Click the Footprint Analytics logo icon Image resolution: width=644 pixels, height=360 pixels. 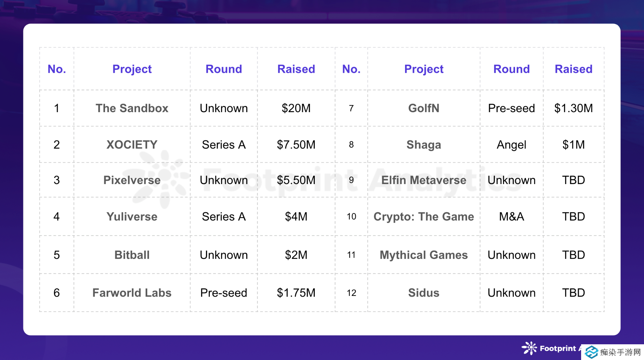pos(530,348)
